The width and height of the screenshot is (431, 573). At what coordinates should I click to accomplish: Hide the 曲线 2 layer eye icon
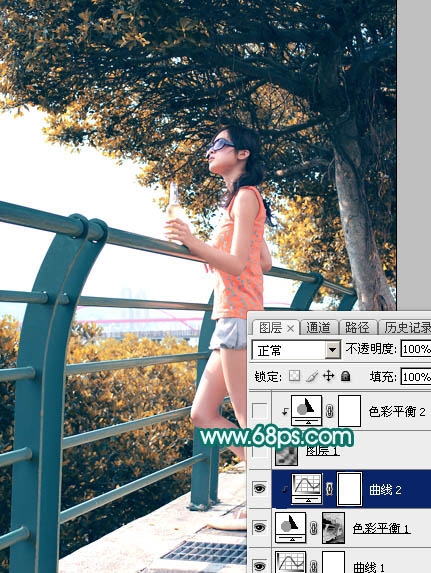tap(260, 489)
